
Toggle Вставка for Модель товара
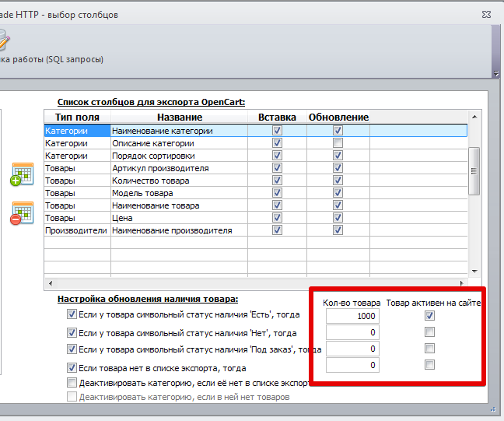click(x=277, y=193)
